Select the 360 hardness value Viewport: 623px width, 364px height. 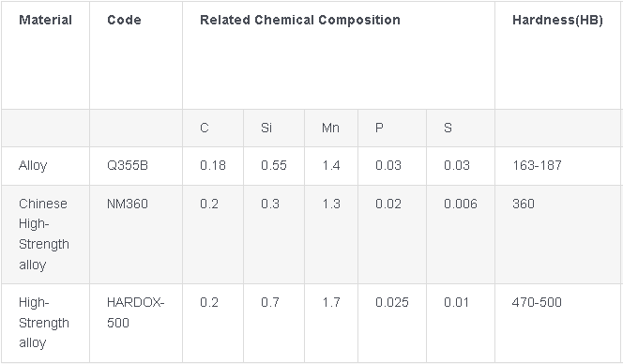(524, 204)
